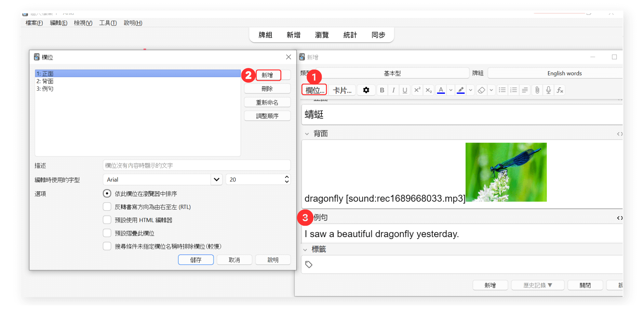Click the italic formatting icon

(x=394, y=90)
